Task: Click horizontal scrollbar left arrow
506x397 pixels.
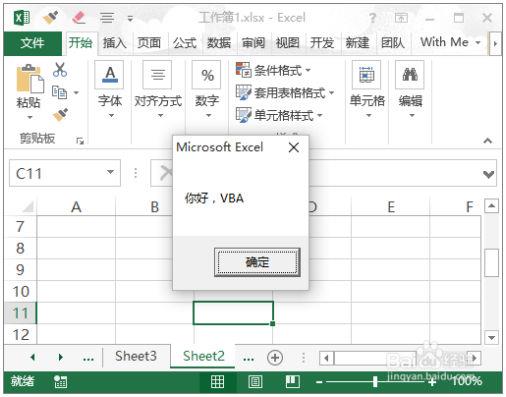Action: click(x=326, y=358)
